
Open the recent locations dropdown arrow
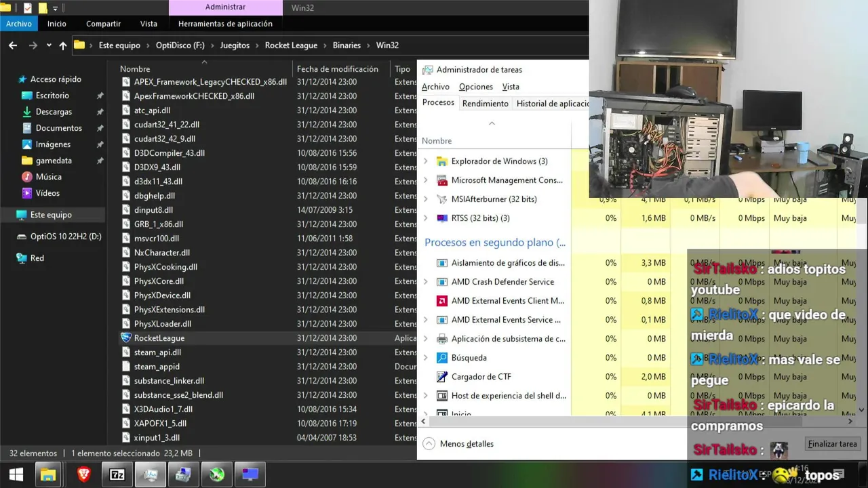49,45
